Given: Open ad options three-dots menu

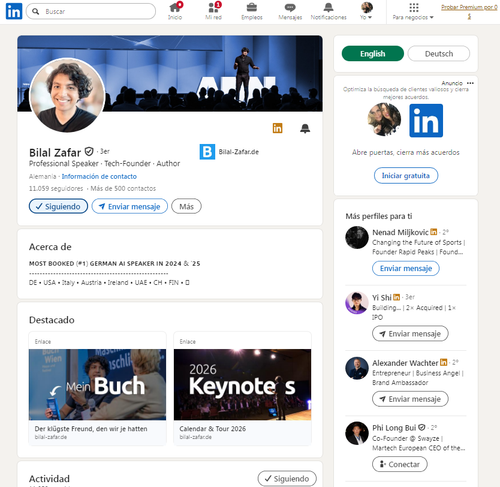Looking at the screenshot, I should pyautogui.click(x=470, y=83).
